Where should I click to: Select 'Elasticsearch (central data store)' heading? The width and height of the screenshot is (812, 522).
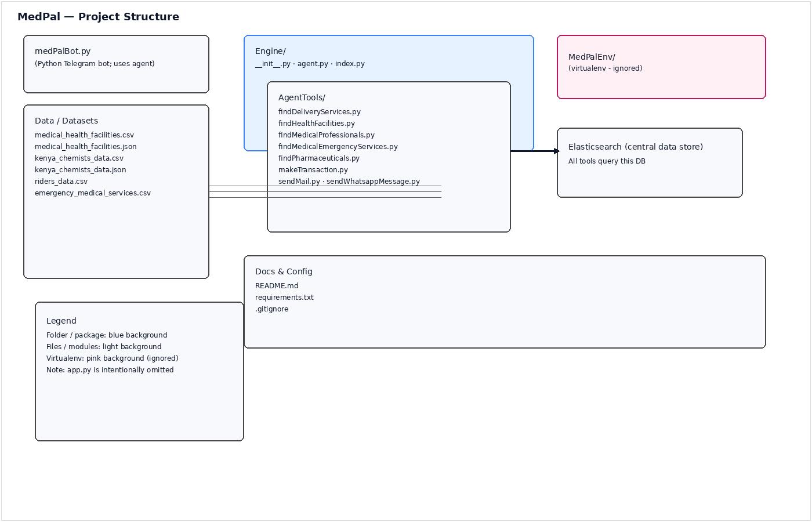[x=636, y=147]
